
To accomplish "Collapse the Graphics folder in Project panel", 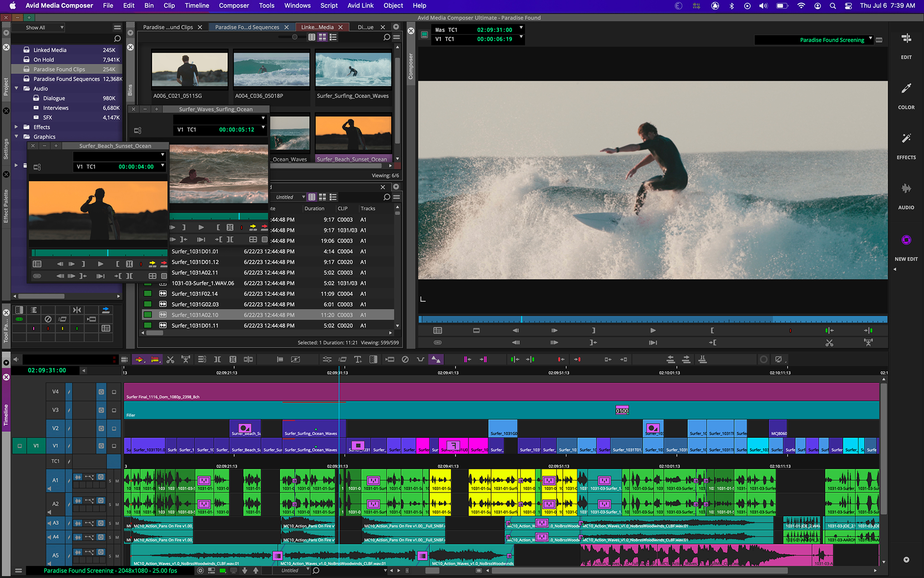I will click(17, 137).
